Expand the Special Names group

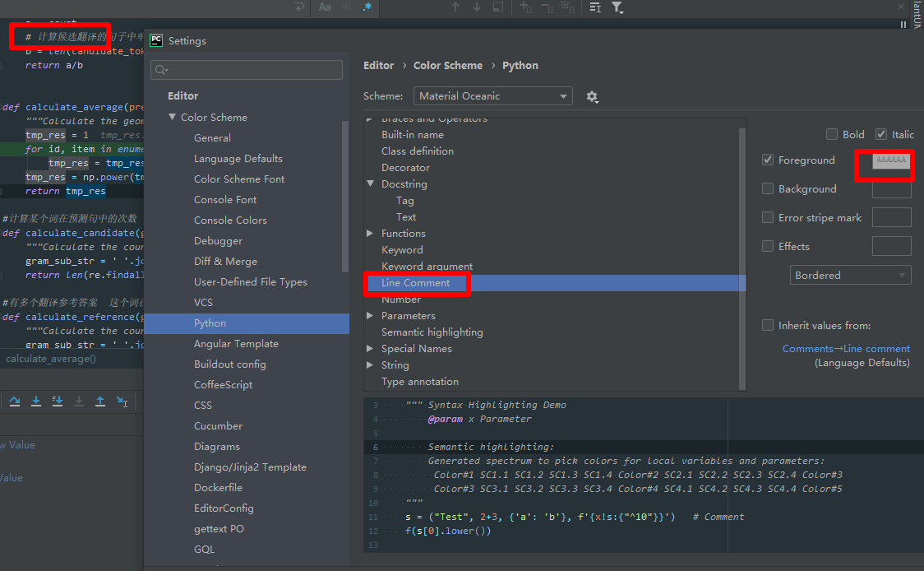[370, 349]
